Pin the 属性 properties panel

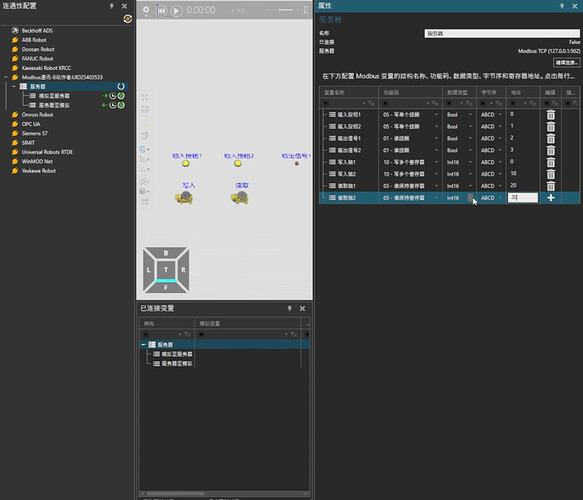click(x=562, y=6)
